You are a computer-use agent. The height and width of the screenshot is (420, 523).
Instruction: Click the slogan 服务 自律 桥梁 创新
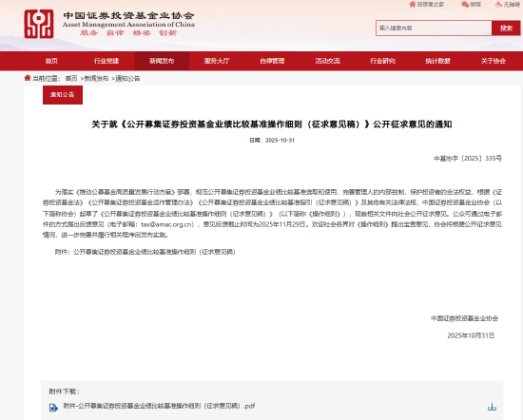coord(128,33)
